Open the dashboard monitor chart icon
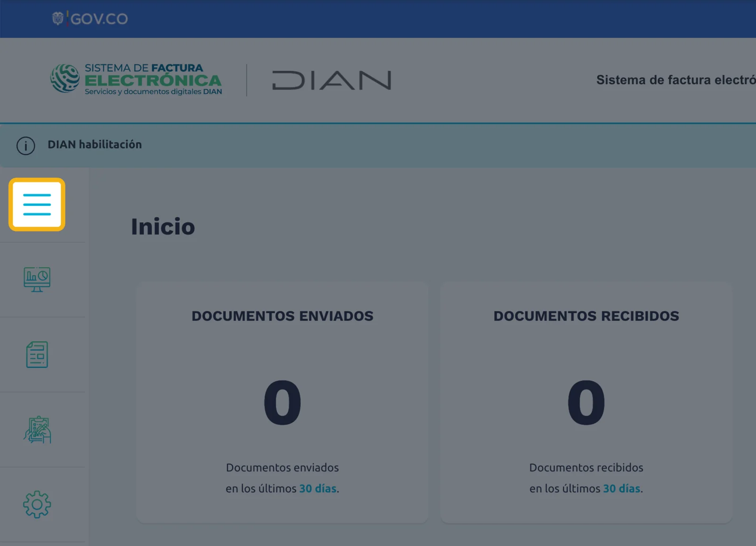 tap(37, 280)
